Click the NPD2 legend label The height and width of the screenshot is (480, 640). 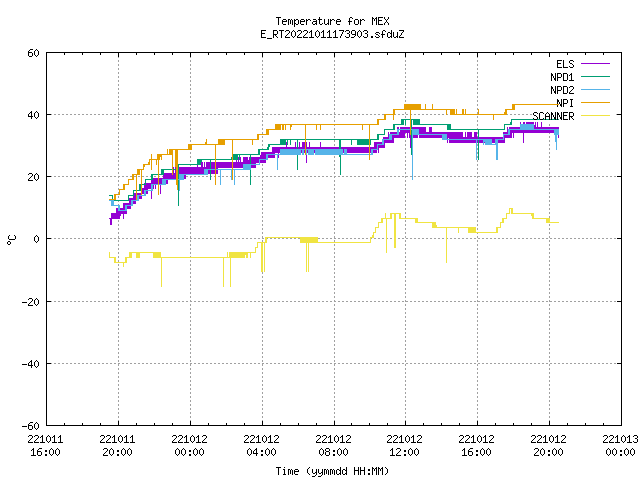[562, 90]
